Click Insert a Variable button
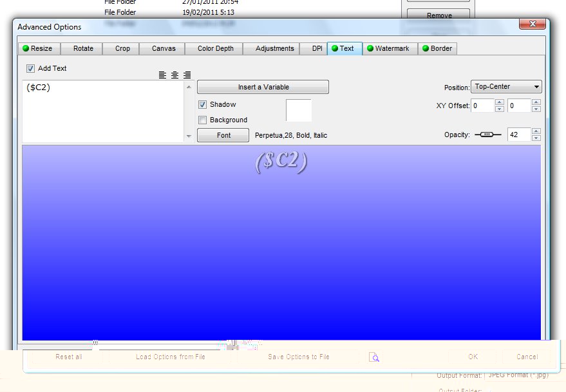Image resolution: width=566 pixels, height=392 pixels. coord(263,87)
